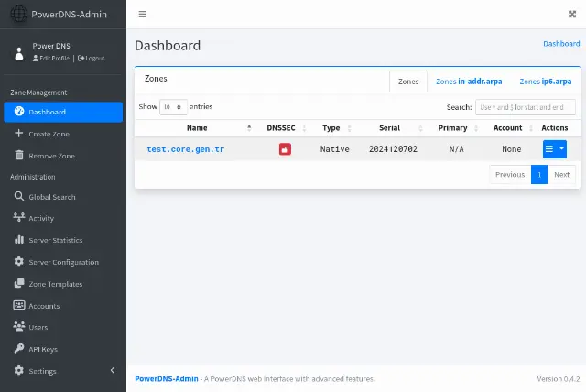
Task: Click the PowerDNS-Admin brand title
Action: 70,15
